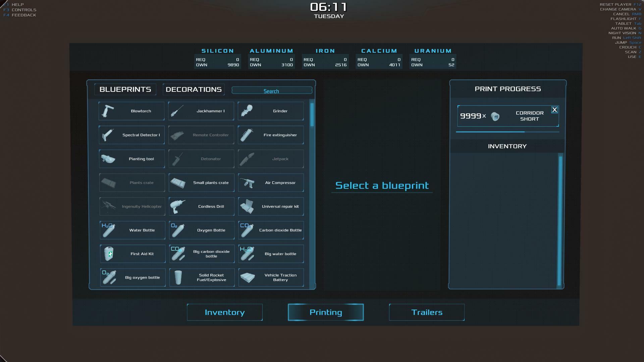Click the Corridor Short item icon in print queue
This screenshot has width=644, height=362.
click(x=495, y=116)
